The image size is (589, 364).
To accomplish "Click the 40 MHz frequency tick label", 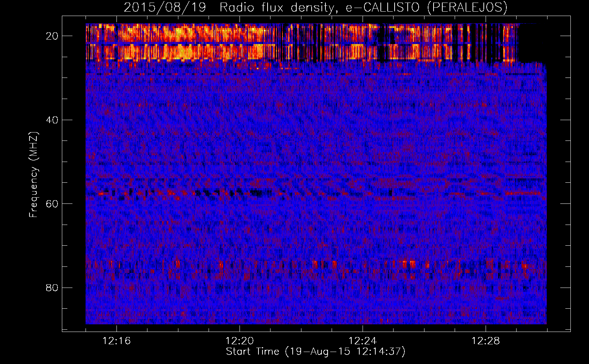I will pyautogui.click(x=52, y=120).
